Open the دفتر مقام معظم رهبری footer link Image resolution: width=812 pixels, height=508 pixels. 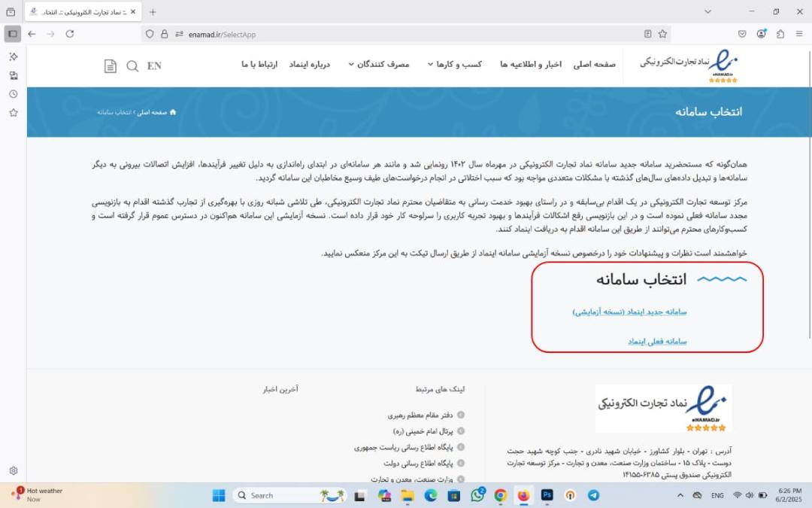tap(420, 415)
